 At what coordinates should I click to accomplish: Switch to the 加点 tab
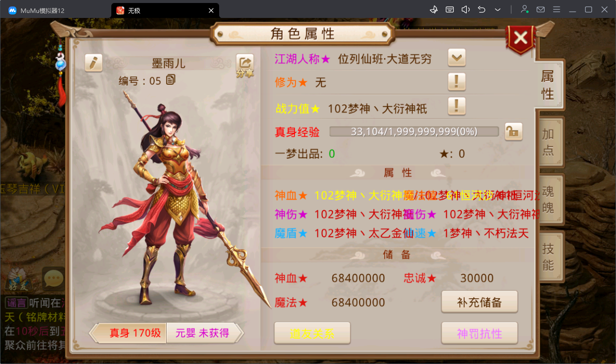pos(549,142)
